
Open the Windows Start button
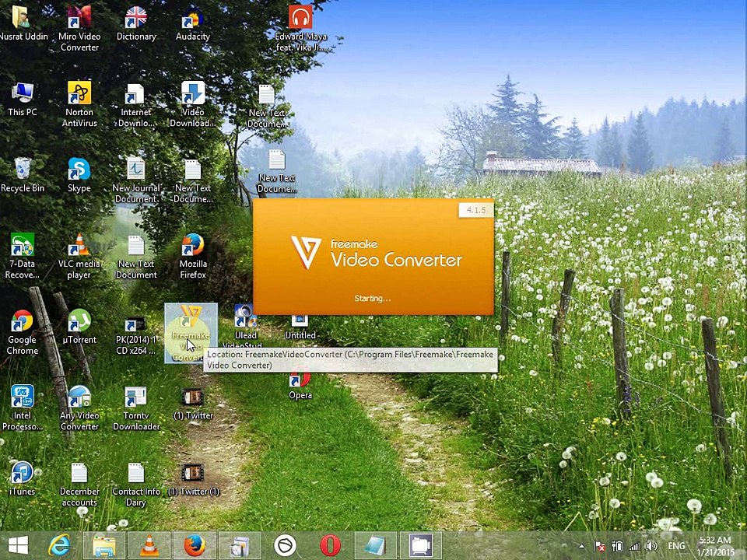[x=18, y=545]
